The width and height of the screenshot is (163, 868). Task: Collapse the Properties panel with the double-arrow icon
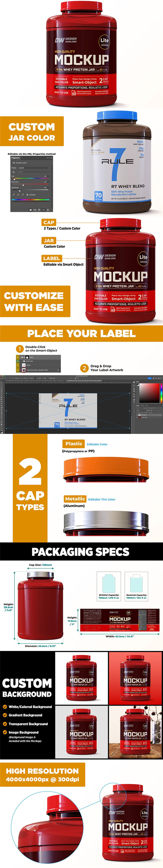coord(48,158)
